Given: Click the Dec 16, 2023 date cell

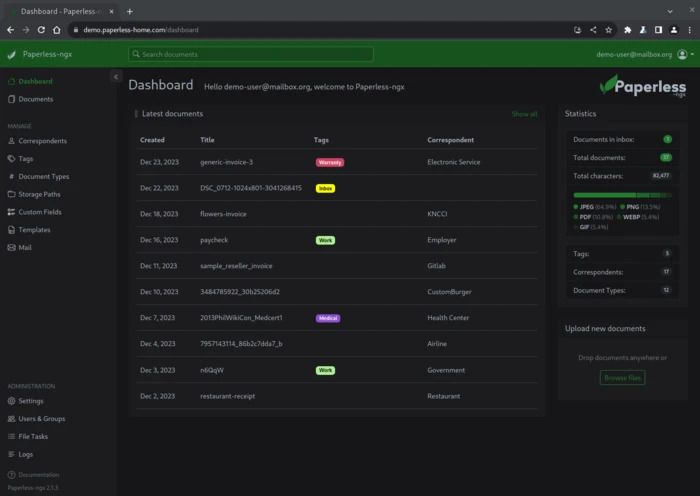Looking at the screenshot, I should pos(158,240).
